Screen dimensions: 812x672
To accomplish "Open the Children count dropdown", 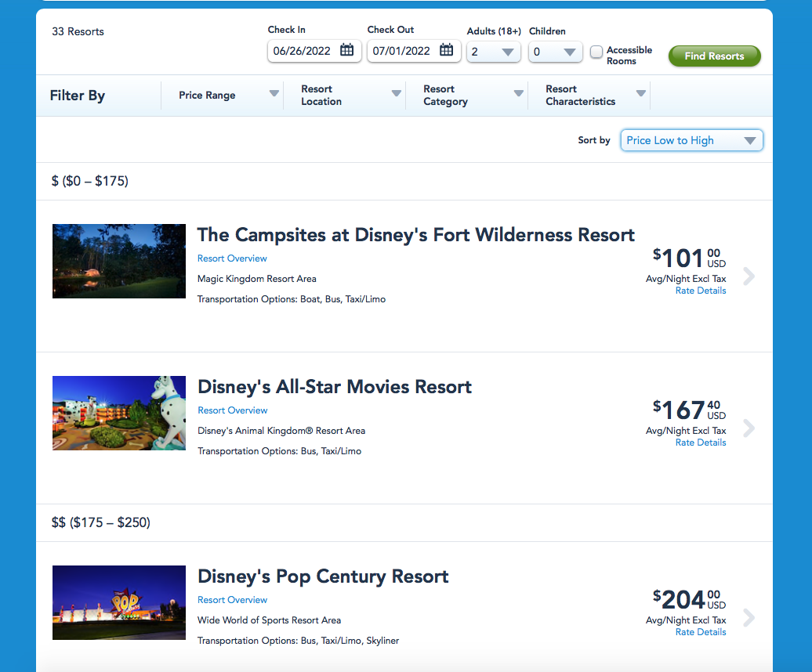I will tap(556, 52).
